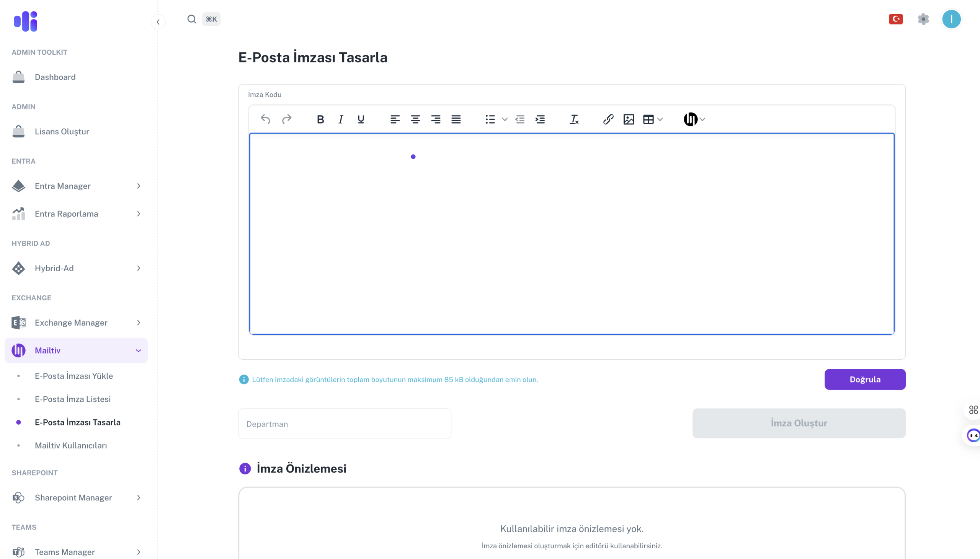Select center text alignment
This screenshot has height=559, width=980.
(415, 119)
